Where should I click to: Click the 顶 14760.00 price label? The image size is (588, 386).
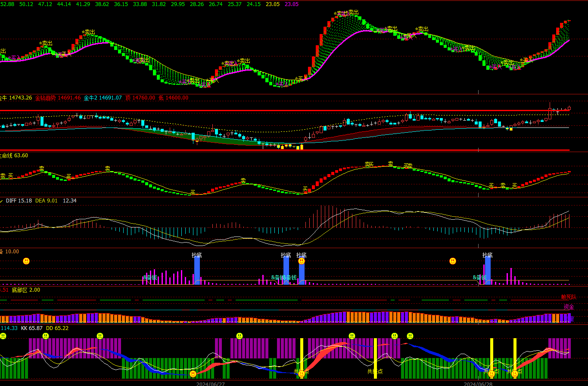(x=140, y=98)
